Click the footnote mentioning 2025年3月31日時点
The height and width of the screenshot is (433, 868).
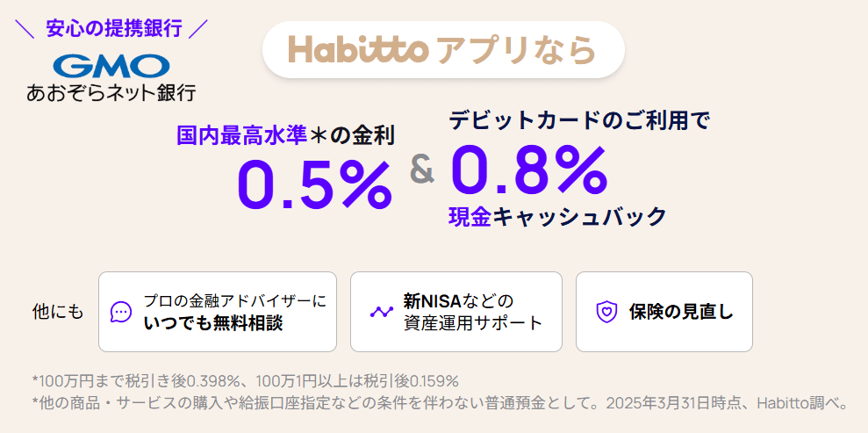tap(439, 404)
